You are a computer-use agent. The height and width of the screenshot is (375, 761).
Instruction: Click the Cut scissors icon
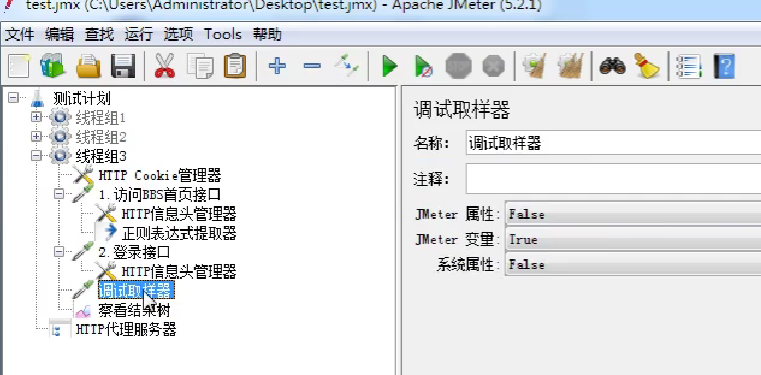coord(165,66)
